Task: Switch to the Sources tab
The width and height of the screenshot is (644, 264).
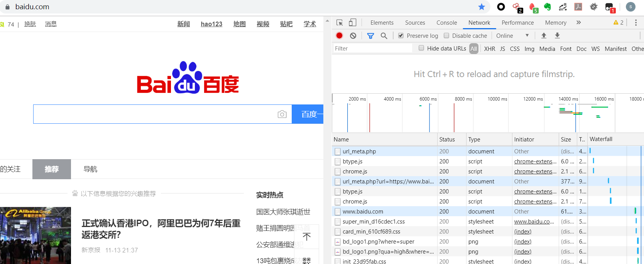Action: [x=415, y=23]
